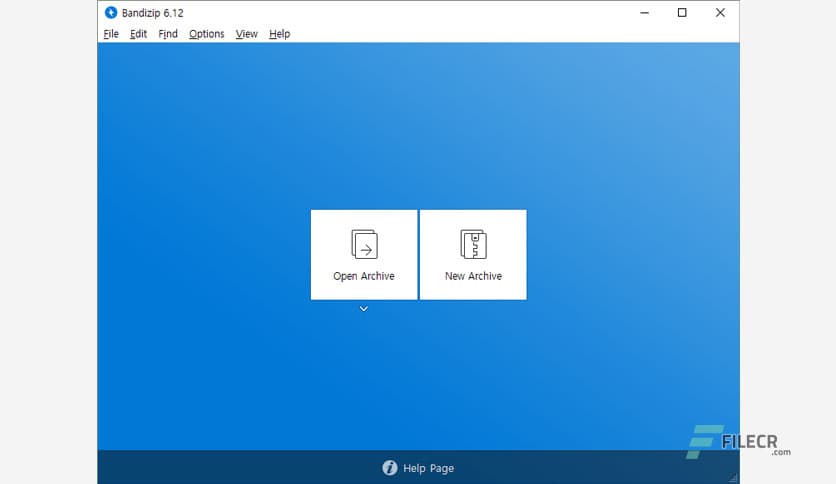This screenshot has width=836, height=484.
Task: Click the resize grip in window corner
Action: coord(734,478)
